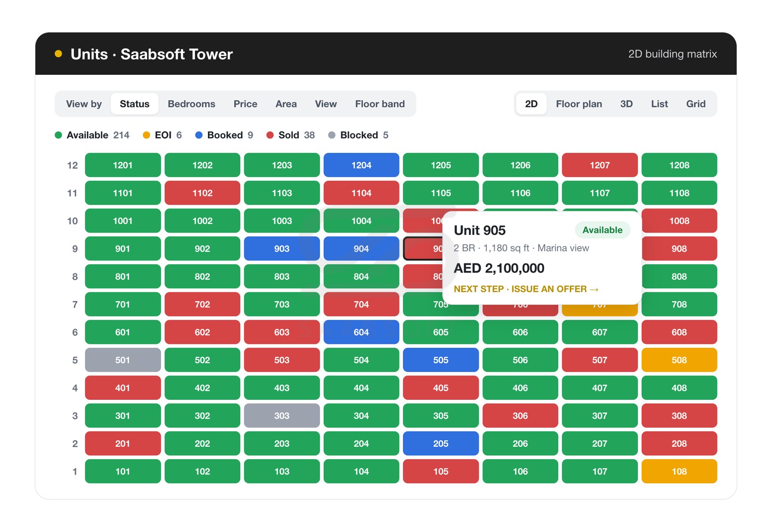This screenshot has width=772, height=532.
Task: Click the Available status badge on Unit 905
Action: pos(602,230)
